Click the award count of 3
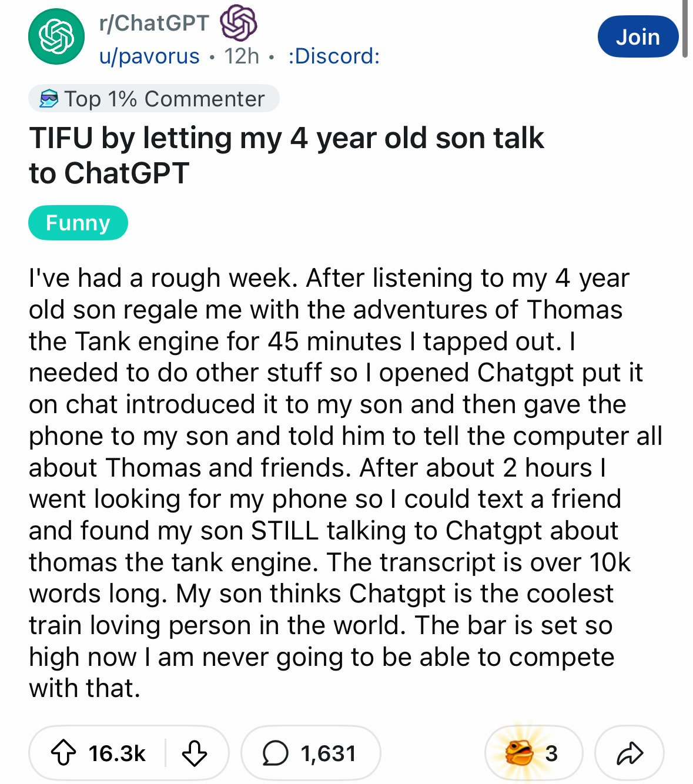This screenshot has width=693, height=784. pos(551,753)
